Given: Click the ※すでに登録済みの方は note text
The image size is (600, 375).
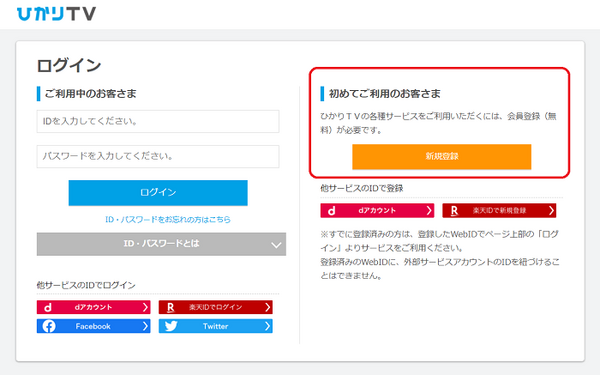Looking at the screenshot, I should [x=440, y=255].
